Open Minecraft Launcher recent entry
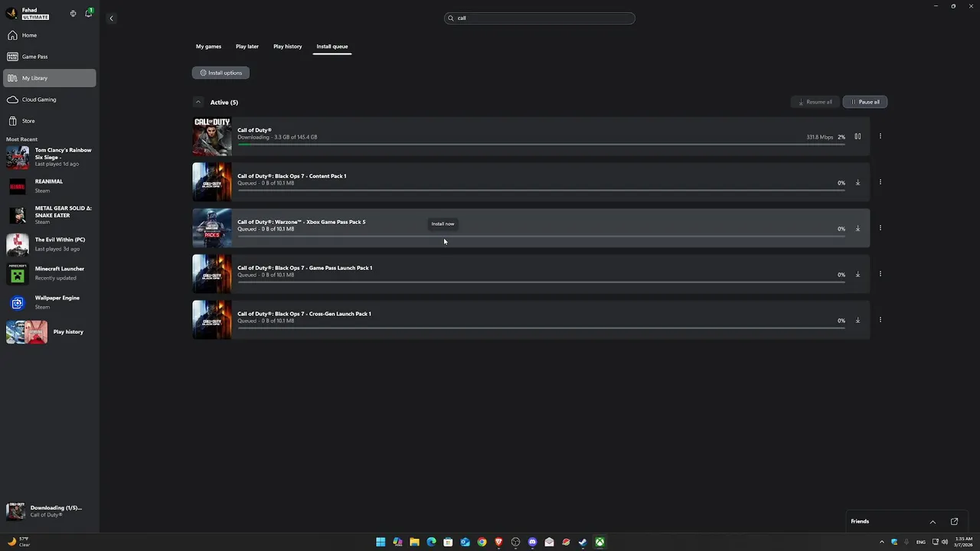Viewport: 980px width, 551px height. [50, 273]
